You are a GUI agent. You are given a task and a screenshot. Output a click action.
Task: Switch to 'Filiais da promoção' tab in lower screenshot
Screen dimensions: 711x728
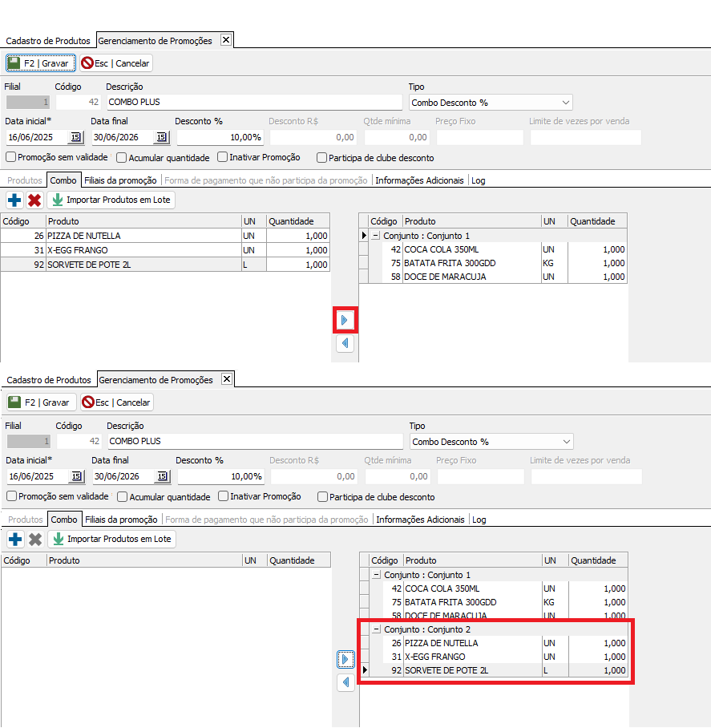121,520
